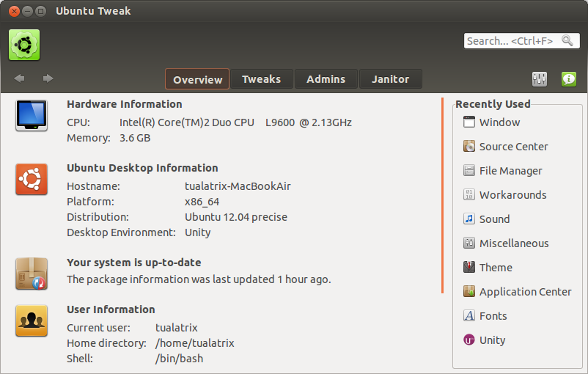Click the Source Center disc icon
Screen dimensions: 588x374
tap(469, 146)
